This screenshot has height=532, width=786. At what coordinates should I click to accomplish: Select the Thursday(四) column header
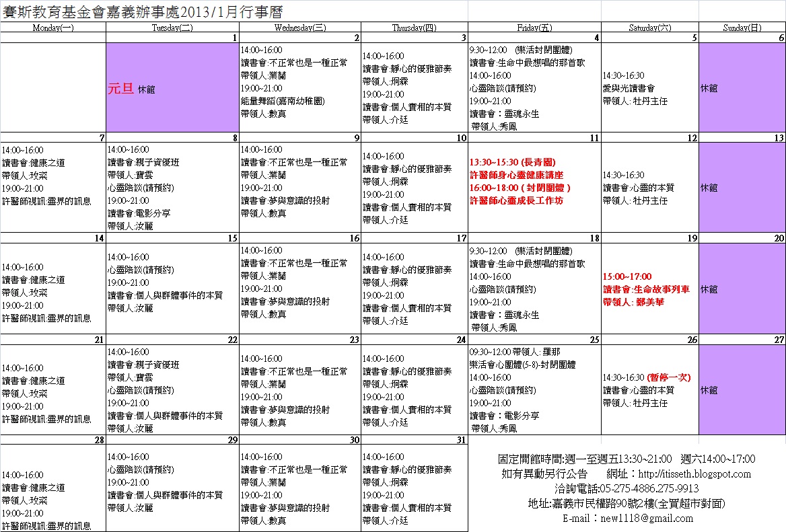pyautogui.click(x=414, y=28)
